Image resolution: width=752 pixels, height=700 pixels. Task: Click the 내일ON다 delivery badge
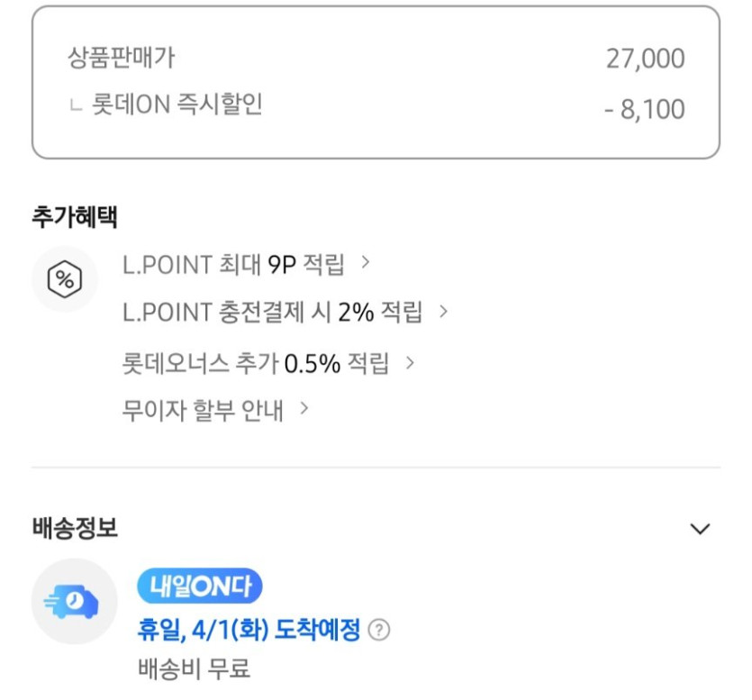199,587
